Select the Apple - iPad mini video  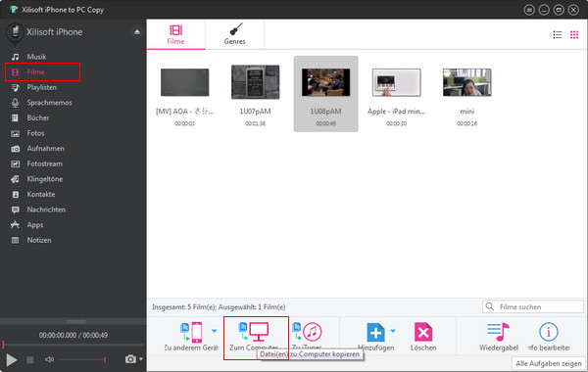396,82
